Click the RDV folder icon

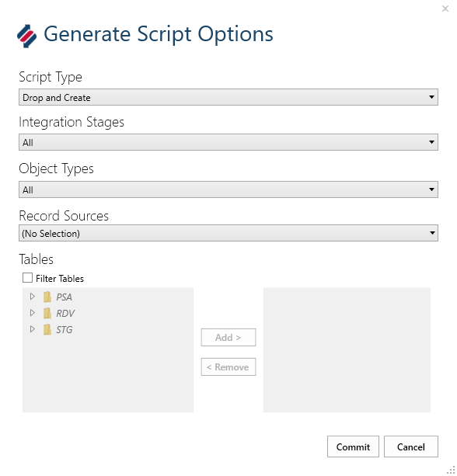point(47,313)
